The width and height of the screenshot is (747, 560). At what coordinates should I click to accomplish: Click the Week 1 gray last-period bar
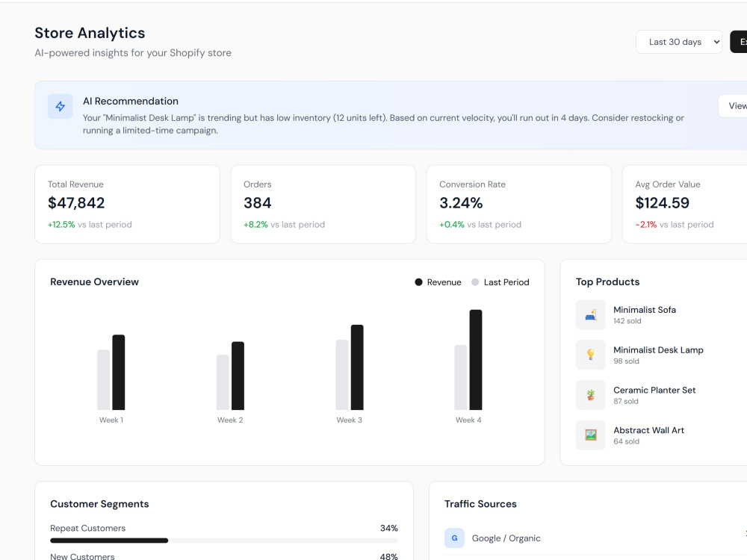103,380
